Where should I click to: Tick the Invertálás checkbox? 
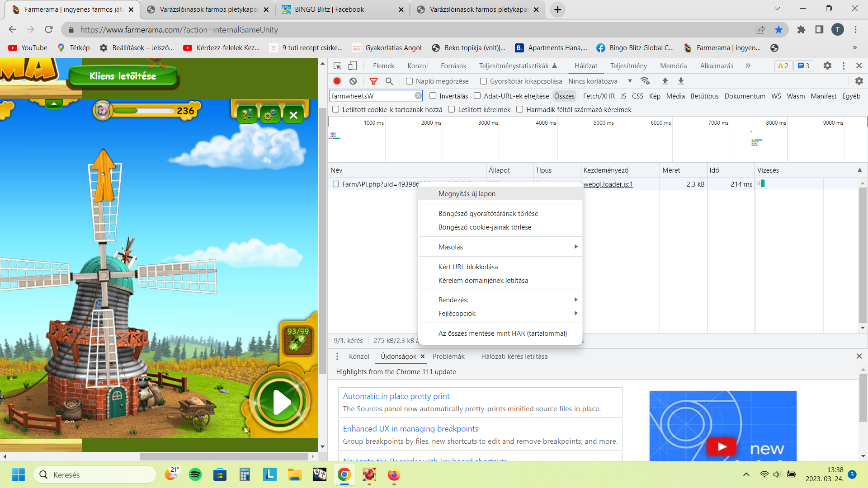(433, 96)
